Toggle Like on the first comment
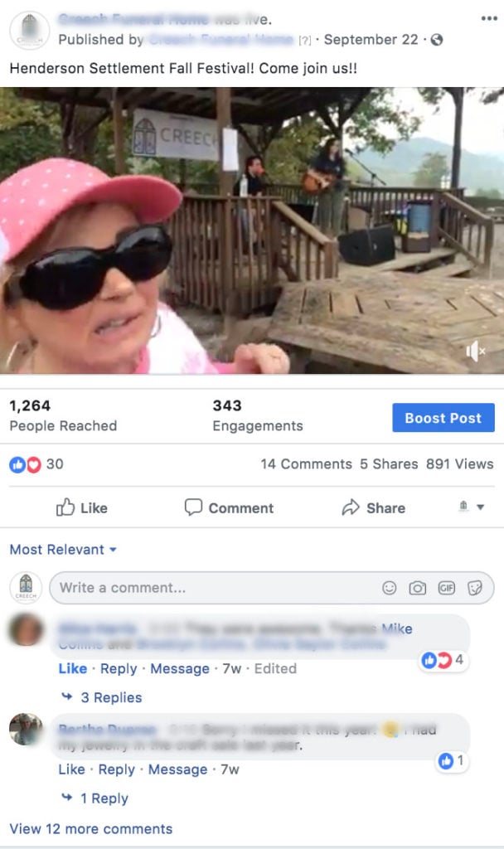The image size is (504, 849). (73, 669)
